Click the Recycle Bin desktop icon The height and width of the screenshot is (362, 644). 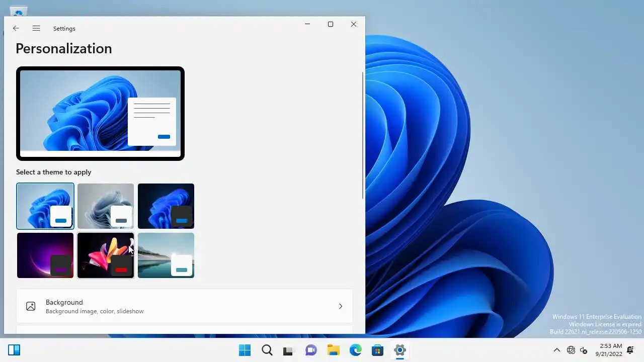pos(19,12)
